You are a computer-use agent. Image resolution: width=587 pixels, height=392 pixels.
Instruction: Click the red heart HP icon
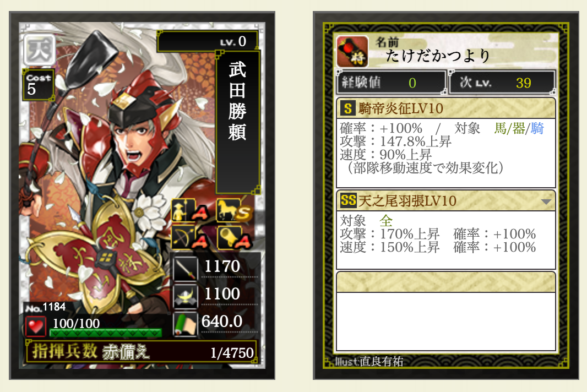[x=36, y=326]
